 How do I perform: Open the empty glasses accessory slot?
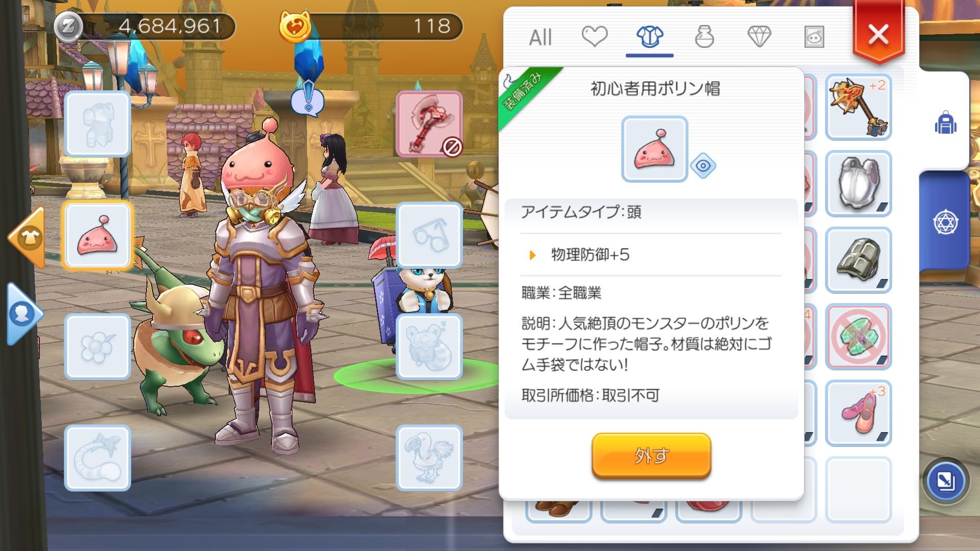(x=429, y=235)
